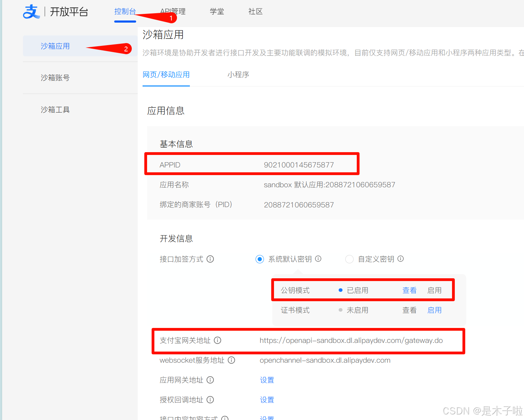Open info icon beside websocket服务地址
Viewport: 524px width, 420px height.
(232, 360)
